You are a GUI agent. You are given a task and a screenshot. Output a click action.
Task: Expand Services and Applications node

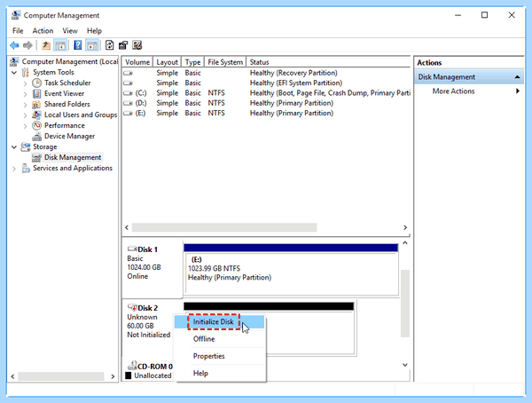click(x=14, y=168)
